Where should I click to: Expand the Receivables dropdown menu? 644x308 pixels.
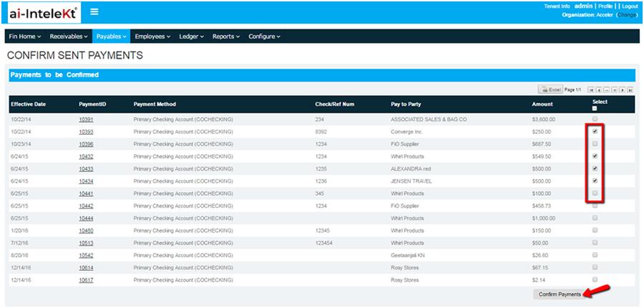coord(69,37)
